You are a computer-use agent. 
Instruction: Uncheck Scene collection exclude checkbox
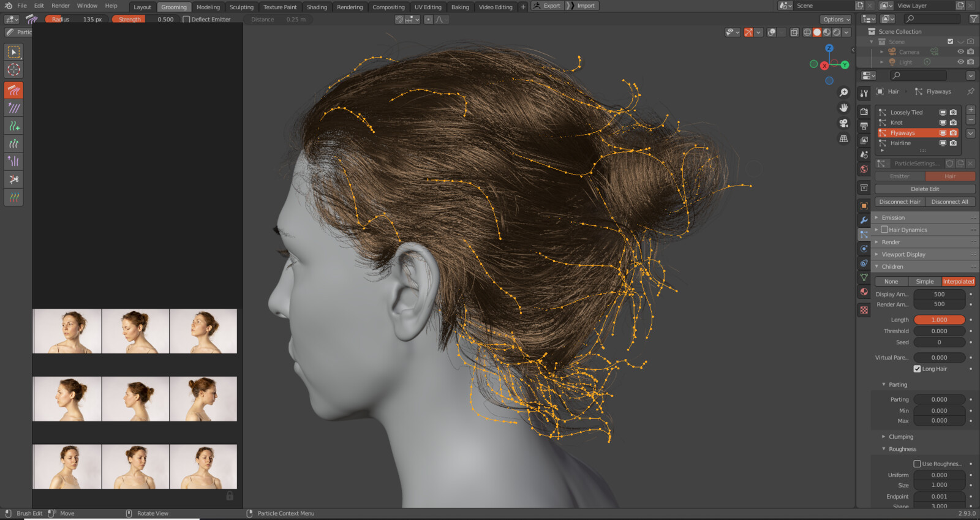tap(950, 42)
